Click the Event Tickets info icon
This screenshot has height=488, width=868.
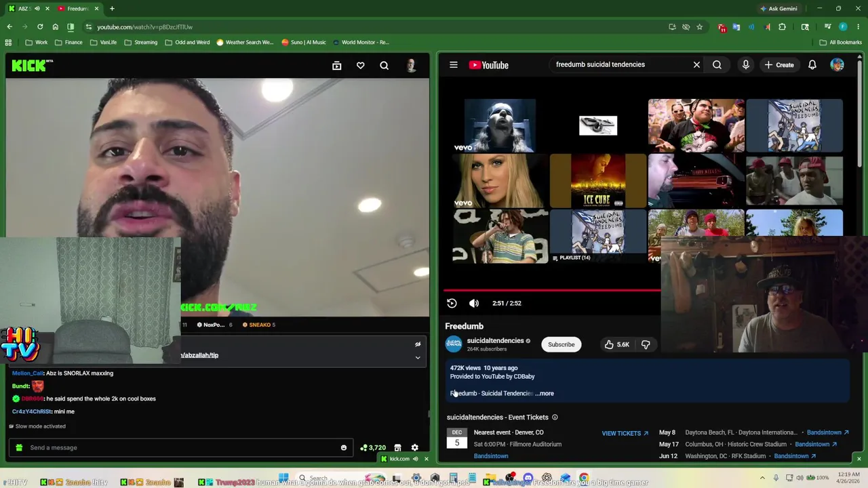[555, 418]
